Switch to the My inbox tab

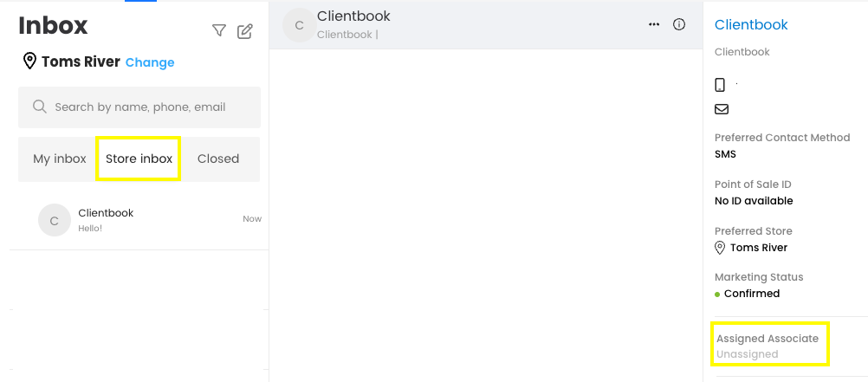(60, 159)
